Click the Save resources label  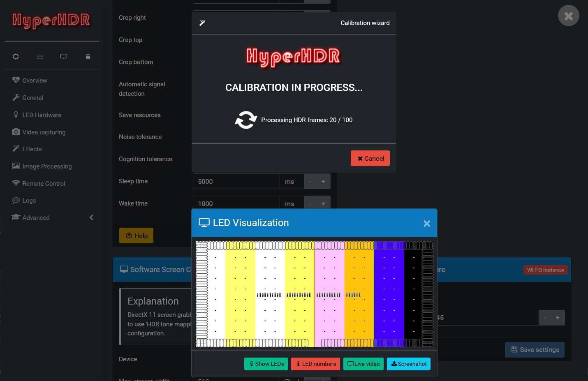[140, 115]
